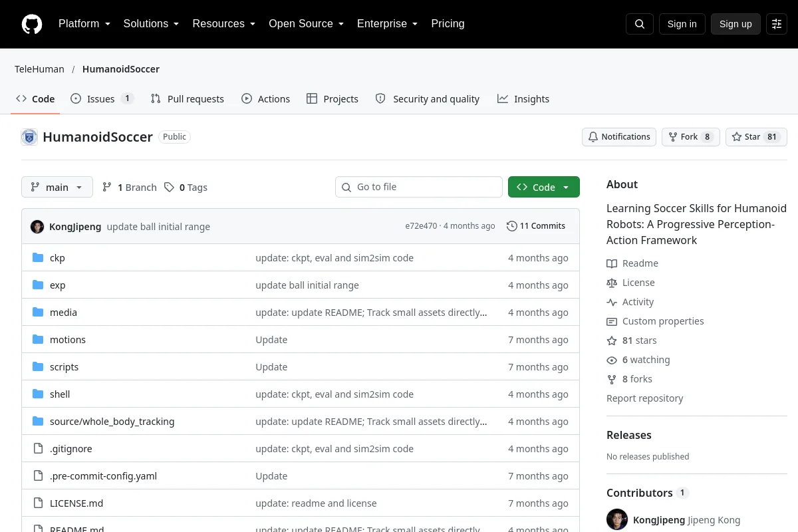The height and width of the screenshot is (532, 798).
Task: Open the LICENSE.md file name
Action: 76,503
